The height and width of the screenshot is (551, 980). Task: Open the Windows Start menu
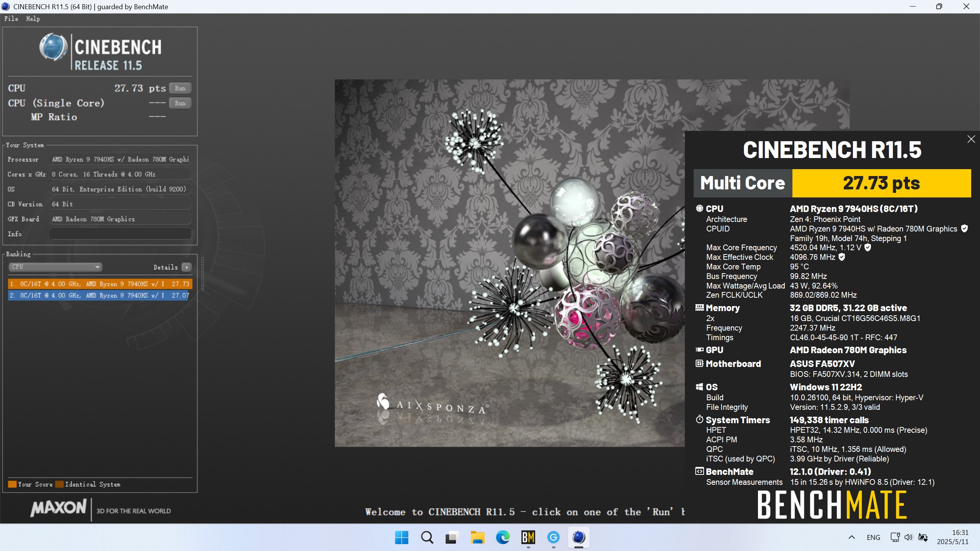coord(402,538)
